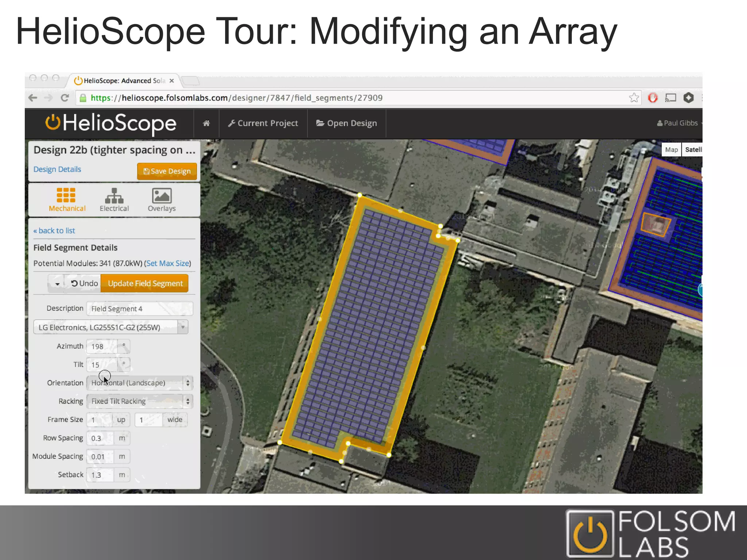Screen dimensions: 747x560
Task: Expand the dropdown arrow beside Undo
Action: coord(56,283)
